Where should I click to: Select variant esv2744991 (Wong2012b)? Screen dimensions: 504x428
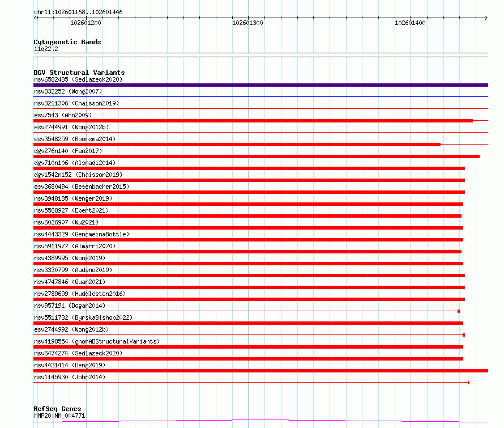click(71, 127)
